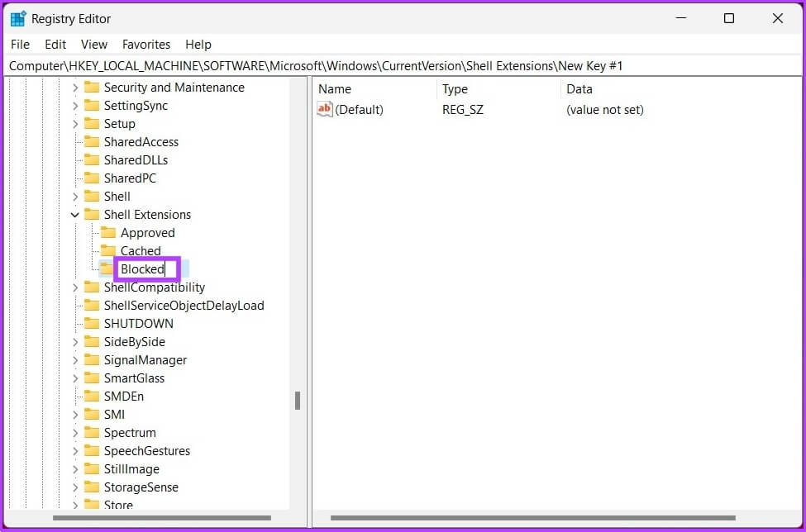Screen dimensions: 806x532
Task: Open the Favorites menu
Action: pyautogui.click(x=146, y=45)
